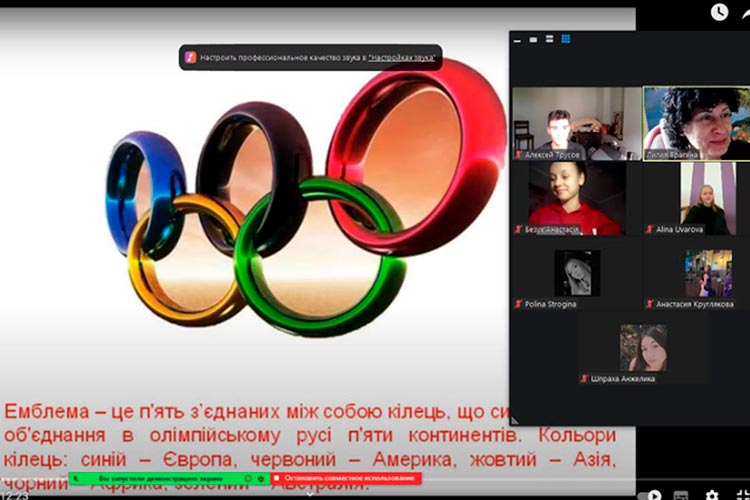Click the name label 'Alina Uvarova'

point(679,229)
